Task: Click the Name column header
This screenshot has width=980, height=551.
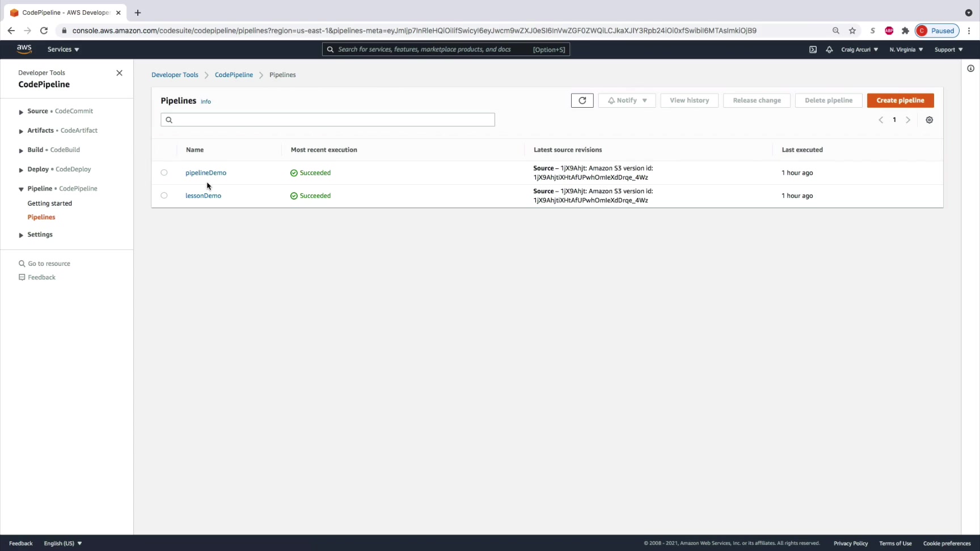Action: pyautogui.click(x=195, y=150)
